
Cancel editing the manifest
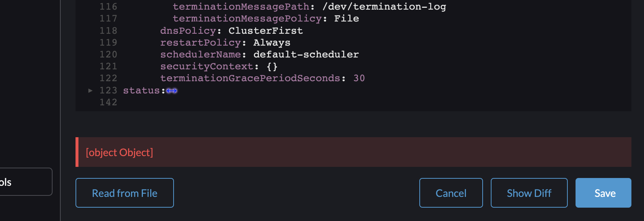(x=451, y=193)
